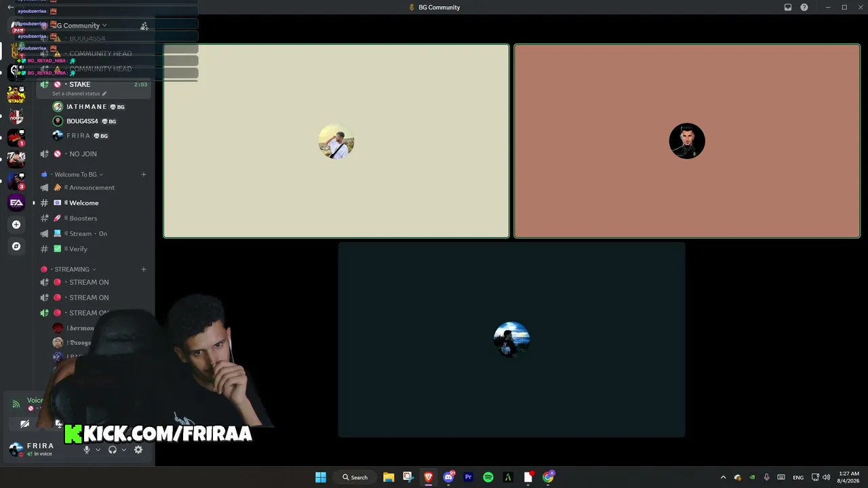Open the 'Stream · On' channel
This screenshot has width=868, height=488.
[x=94, y=234]
